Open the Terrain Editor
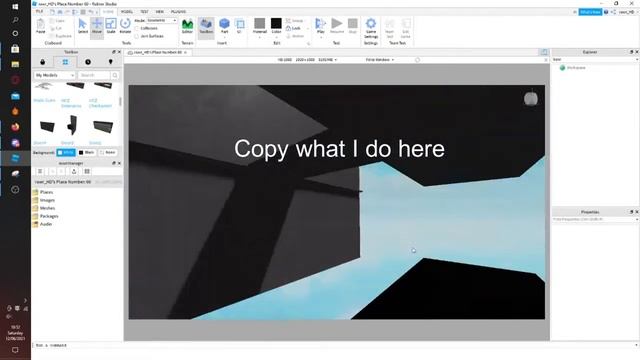The height and width of the screenshot is (360, 640). (187, 26)
